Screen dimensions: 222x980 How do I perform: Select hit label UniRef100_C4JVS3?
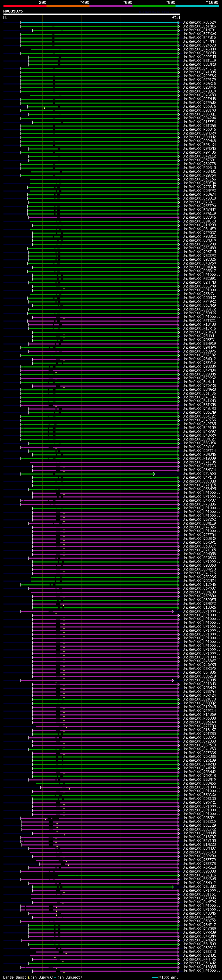point(199,749)
